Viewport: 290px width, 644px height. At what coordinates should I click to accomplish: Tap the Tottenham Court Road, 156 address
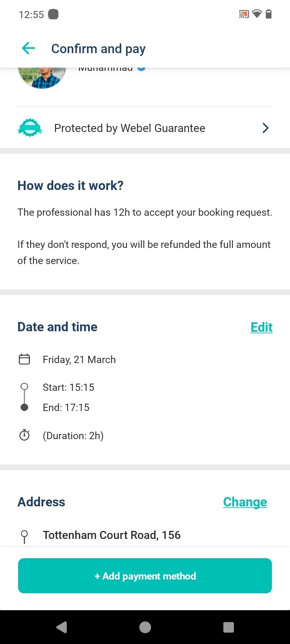pyautogui.click(x=112, y=535)
